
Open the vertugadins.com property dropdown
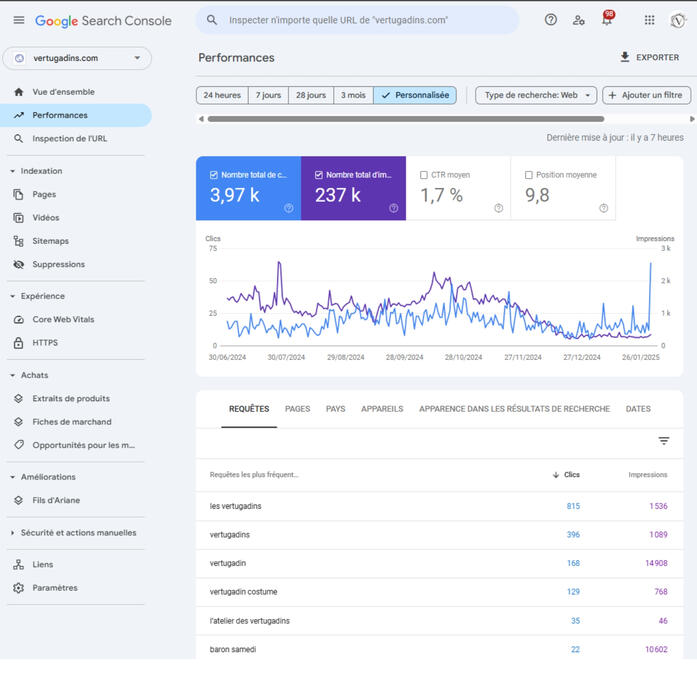(x=77, y=58)
